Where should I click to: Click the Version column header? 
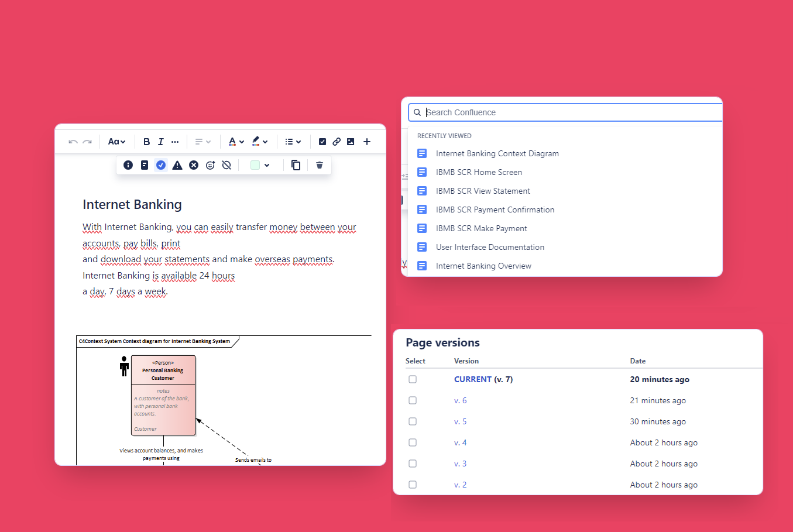pyautogui.click(x=466, y=361)
